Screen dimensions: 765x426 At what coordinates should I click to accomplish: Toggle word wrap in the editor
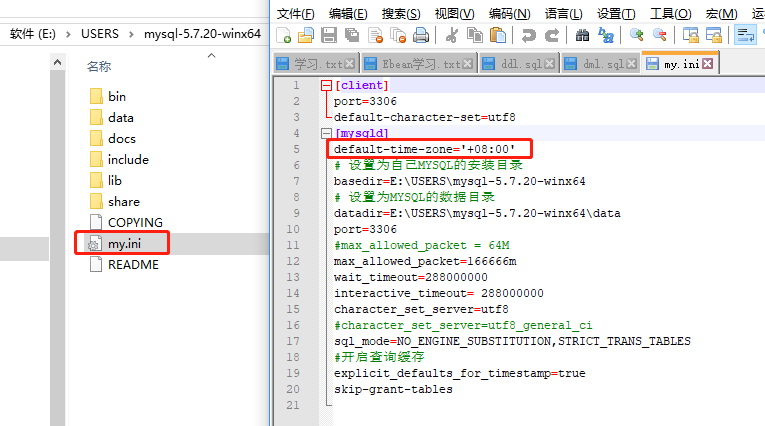pyautogui.click(x=745, y=35)
